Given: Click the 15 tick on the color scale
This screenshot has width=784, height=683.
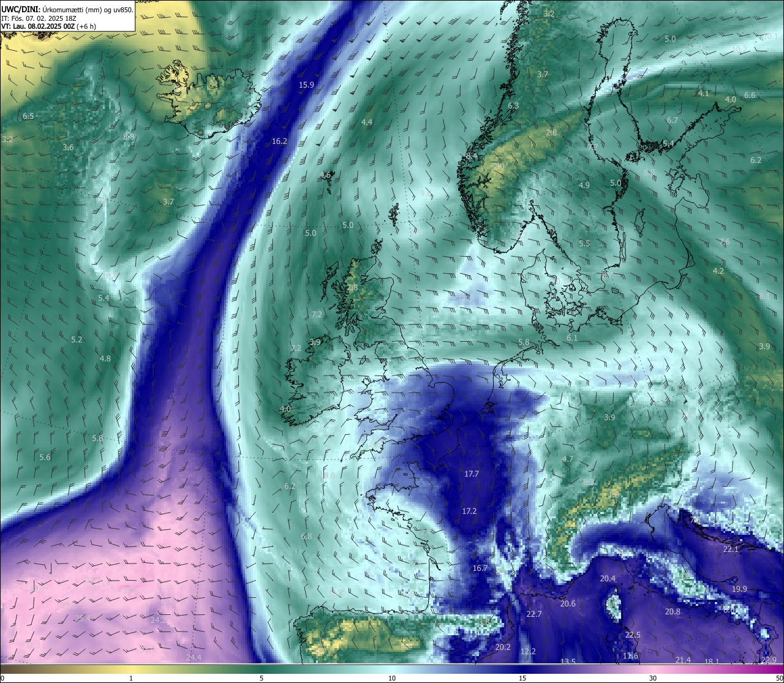Looking at the screenshot, I should tap(522, 678).
